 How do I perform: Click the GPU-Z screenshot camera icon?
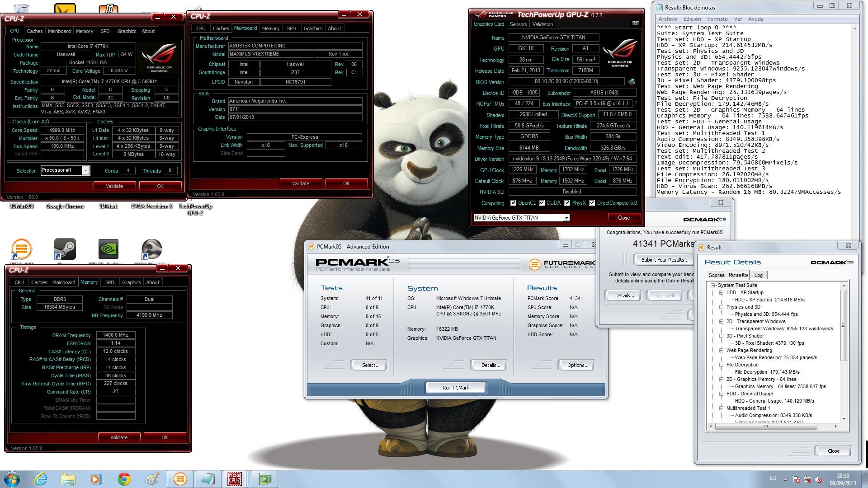click(x=635, y=23)
